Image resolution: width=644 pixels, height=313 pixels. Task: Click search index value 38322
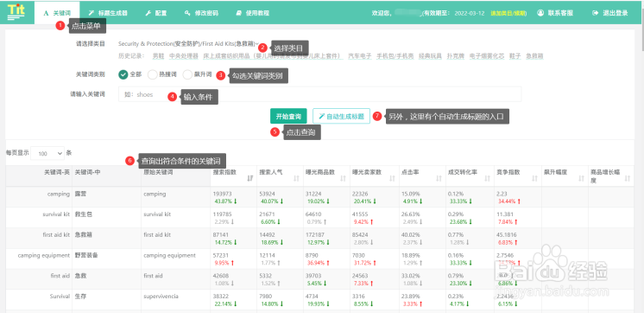coord(221,297)
